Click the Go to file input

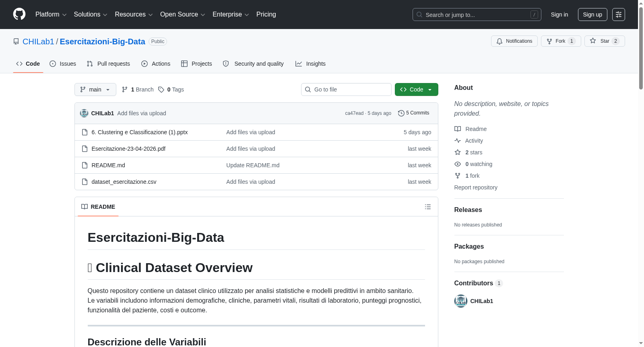pyautogui.click(x=346, y=89)
